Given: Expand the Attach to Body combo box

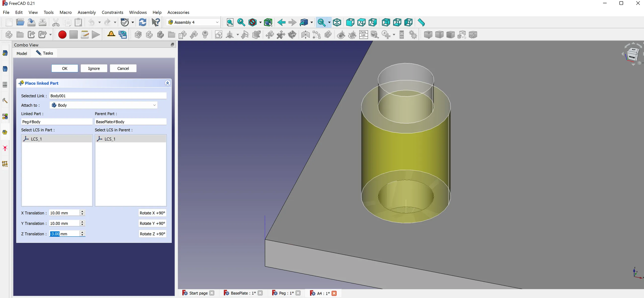Looking at the screenshot, I should tap(104, 105).
